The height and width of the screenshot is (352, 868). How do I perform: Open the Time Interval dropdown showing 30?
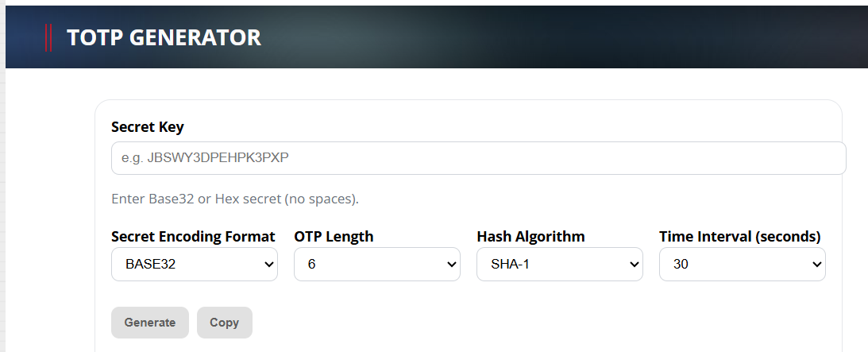(x=742, y=265)
